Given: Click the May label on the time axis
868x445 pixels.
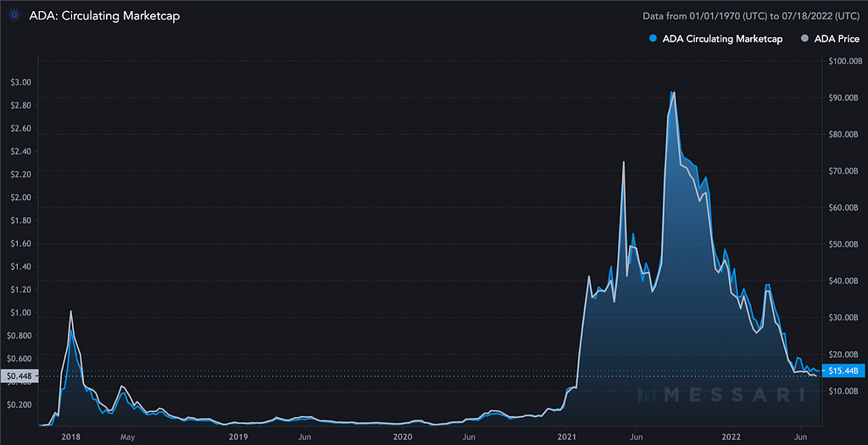Looking at the screenshot, I should (x=128, y=437).
